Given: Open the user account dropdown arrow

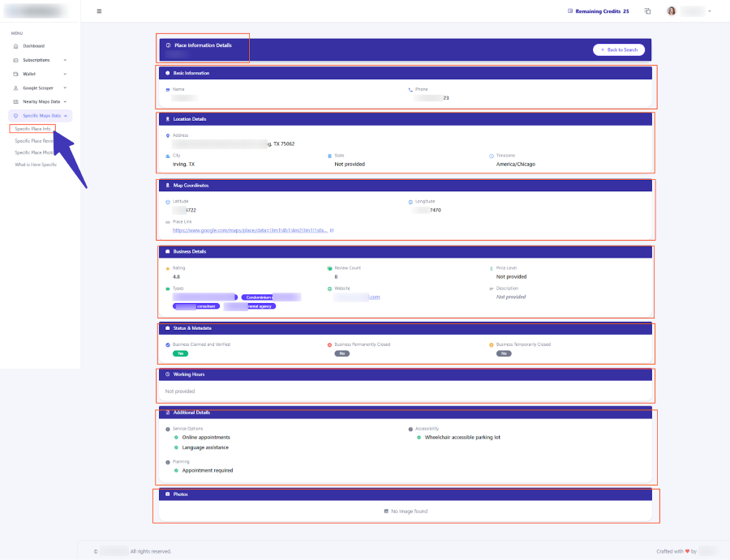Looking at the screenshot, I should (x=710, y=11).
